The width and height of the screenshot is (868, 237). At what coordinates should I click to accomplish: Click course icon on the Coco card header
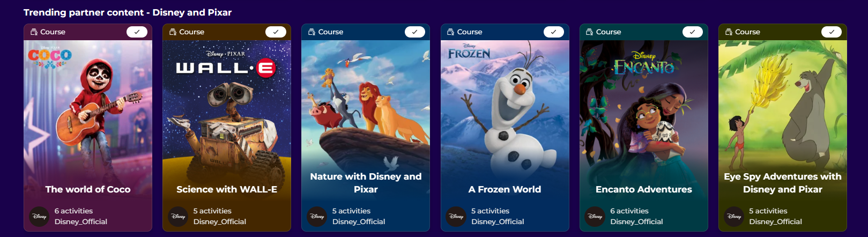34,32
